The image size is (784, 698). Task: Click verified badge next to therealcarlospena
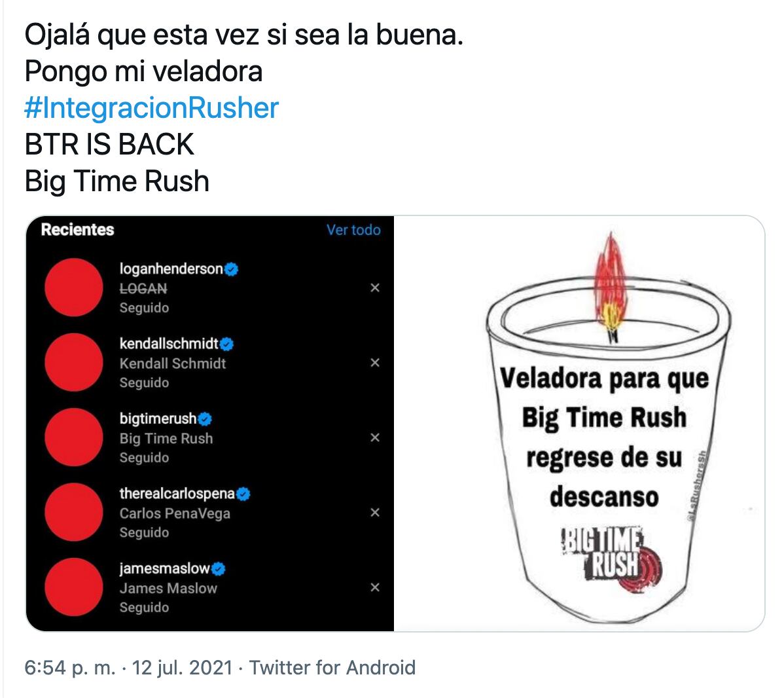[243, 494]
